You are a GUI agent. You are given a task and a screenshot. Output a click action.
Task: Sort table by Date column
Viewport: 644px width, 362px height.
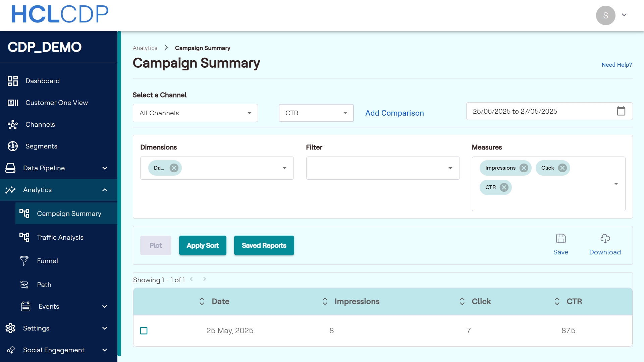click(x=202, y=301)
